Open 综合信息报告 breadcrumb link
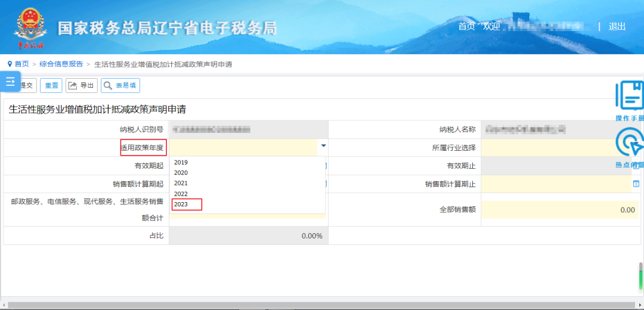Image resolution: width=644 pixels, height=310 pixels. pyautogui.click(x=61, y=64)
